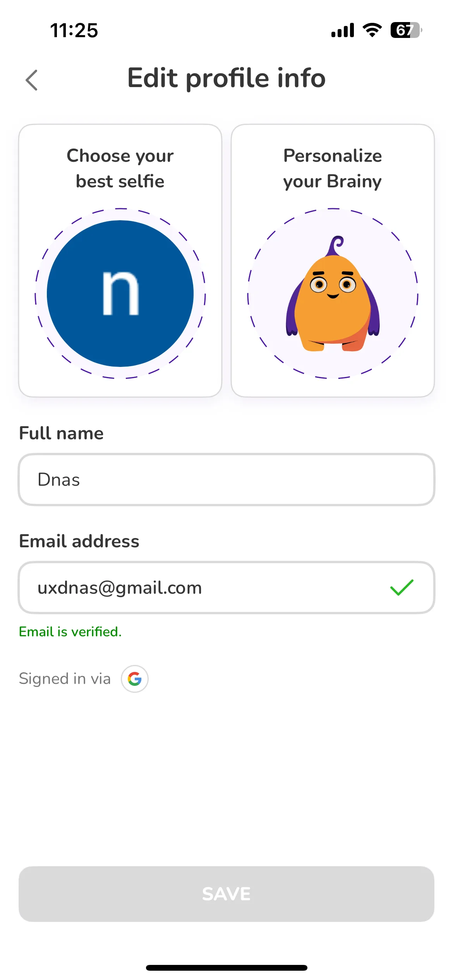Tap the blue 'n' profile avatar

pos(120,293)
